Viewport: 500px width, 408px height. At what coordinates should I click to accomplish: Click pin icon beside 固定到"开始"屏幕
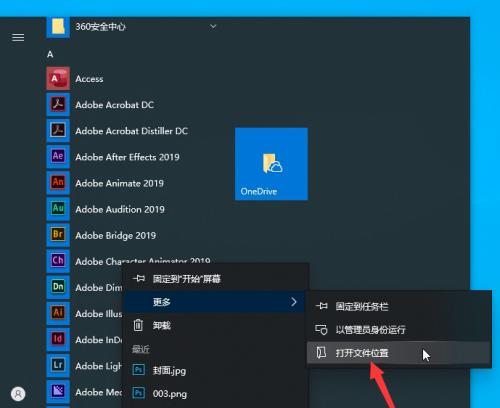(x=139, y=278)
